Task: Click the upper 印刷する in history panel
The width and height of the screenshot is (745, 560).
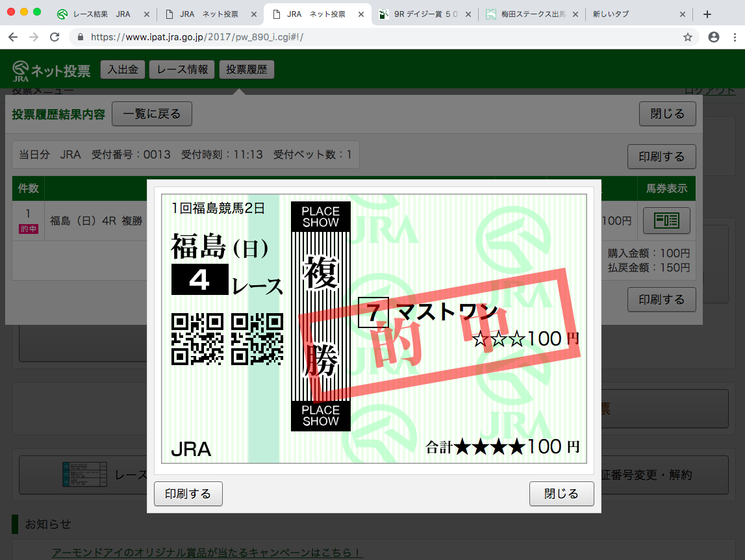Action: (661, 157)
